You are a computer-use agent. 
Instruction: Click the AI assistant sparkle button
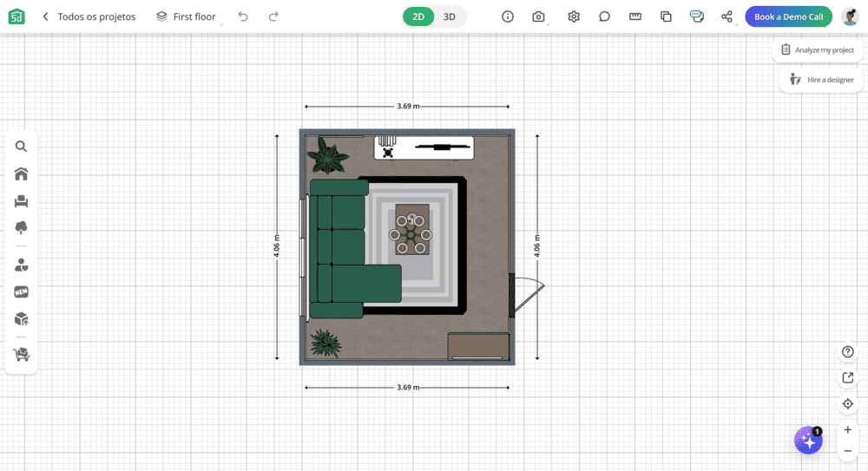click(x=808, y=441)
